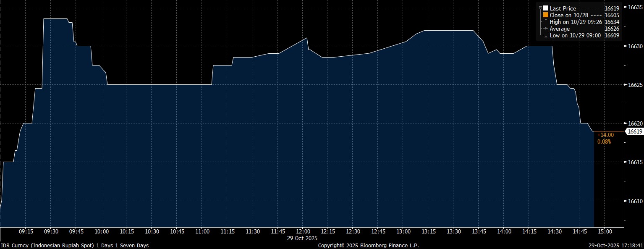Click the Low marker icon in legend
The height and width of the screenshot is (249, 644).
click(546, 35)
